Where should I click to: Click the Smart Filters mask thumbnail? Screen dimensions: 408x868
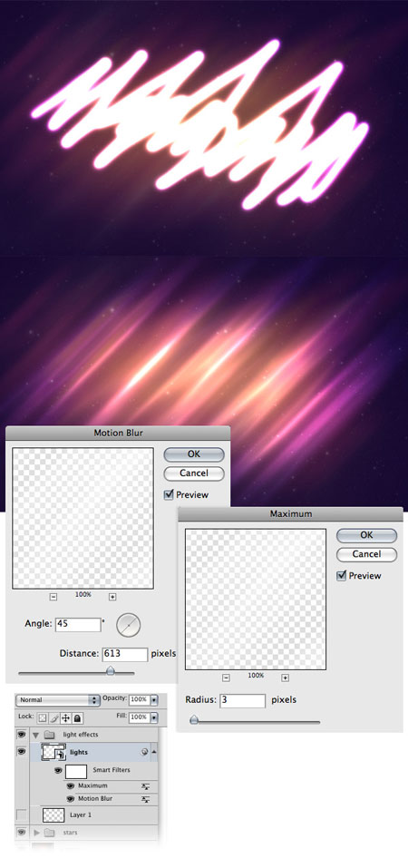click(76, 771)
